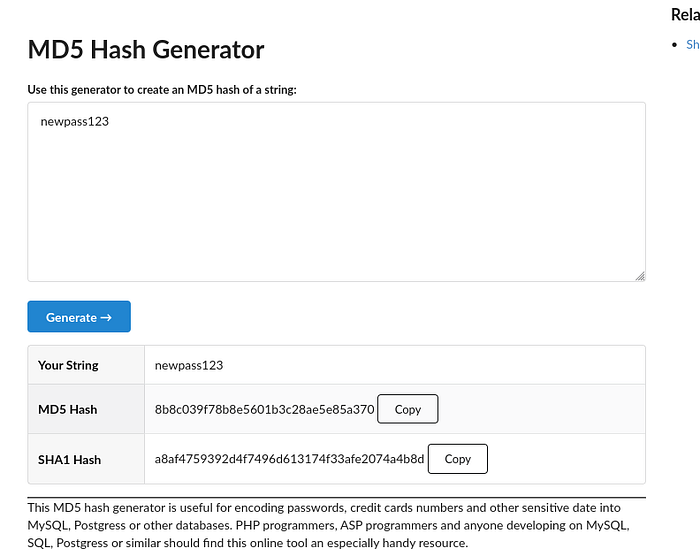This screenshot has height=557, width=700.
Task: Click the newpass123 value in results table
Action: [189, 365]
